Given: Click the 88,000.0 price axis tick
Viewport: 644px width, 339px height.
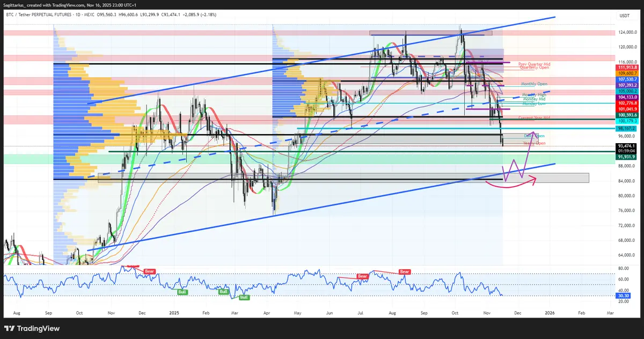Looking at the screenshot, I should 627,166.
